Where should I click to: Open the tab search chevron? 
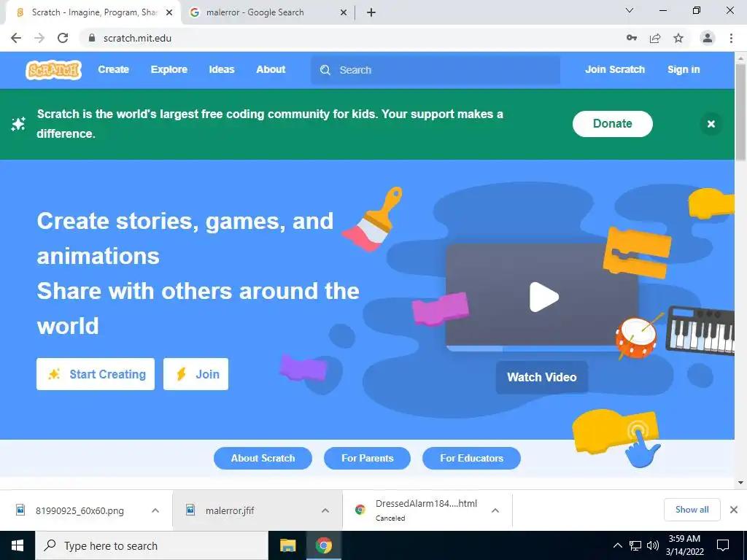[630, 10]
